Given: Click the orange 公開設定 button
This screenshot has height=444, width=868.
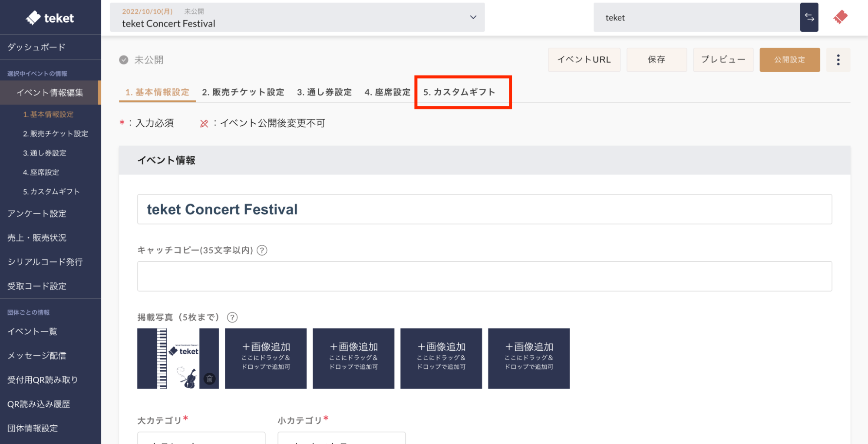Looking at the screenshot, I should coord(789,60).
